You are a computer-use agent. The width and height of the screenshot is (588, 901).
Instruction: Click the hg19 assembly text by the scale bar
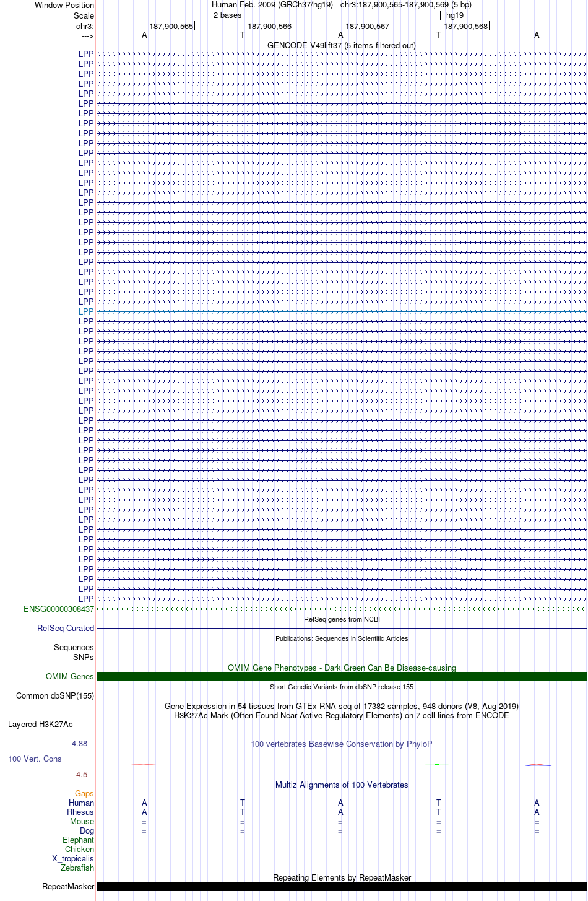coord(455,15)
